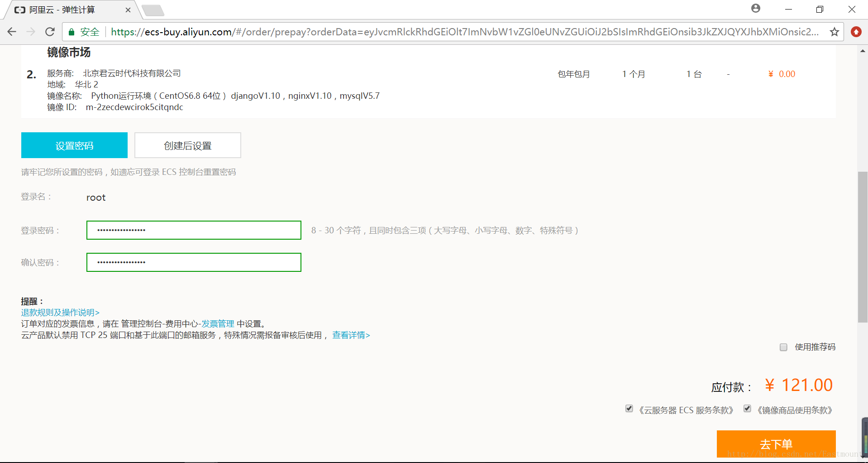Uncheck 镜像商品使用条款 checkbox

(747, 409)
